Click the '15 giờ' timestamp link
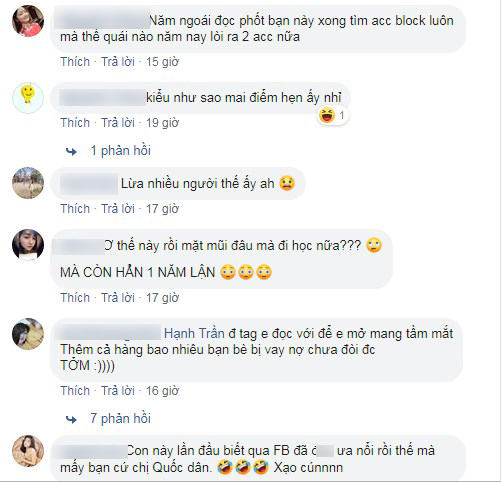501x483 pixels. (162, 62)
